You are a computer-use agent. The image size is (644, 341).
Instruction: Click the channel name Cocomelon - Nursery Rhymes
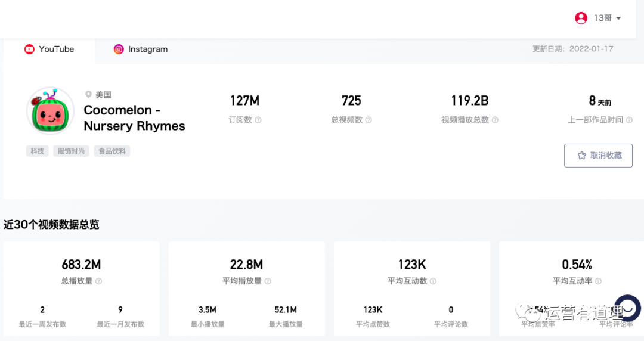tap(134, 118)
